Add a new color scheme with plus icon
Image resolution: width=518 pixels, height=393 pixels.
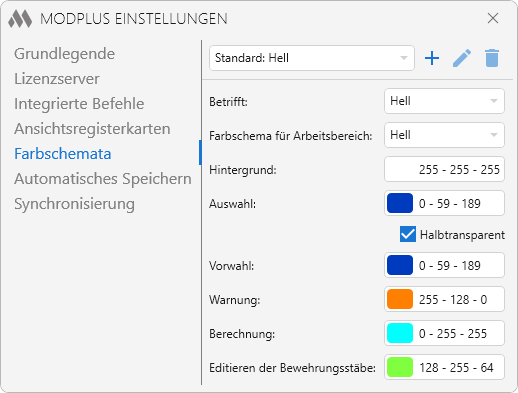point(432,58)
